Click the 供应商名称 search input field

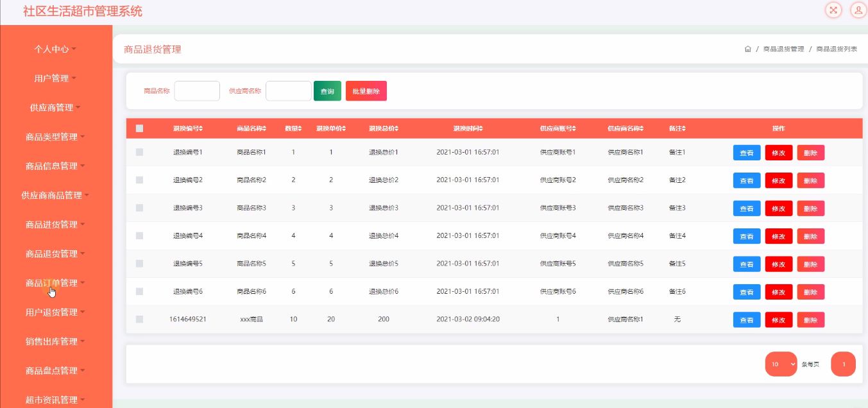coord(289,91)
